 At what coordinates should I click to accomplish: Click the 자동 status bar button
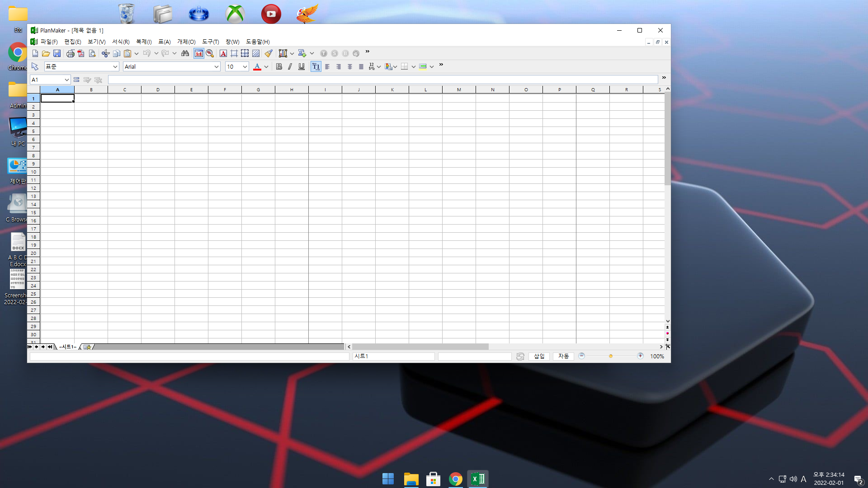point(563,356)
